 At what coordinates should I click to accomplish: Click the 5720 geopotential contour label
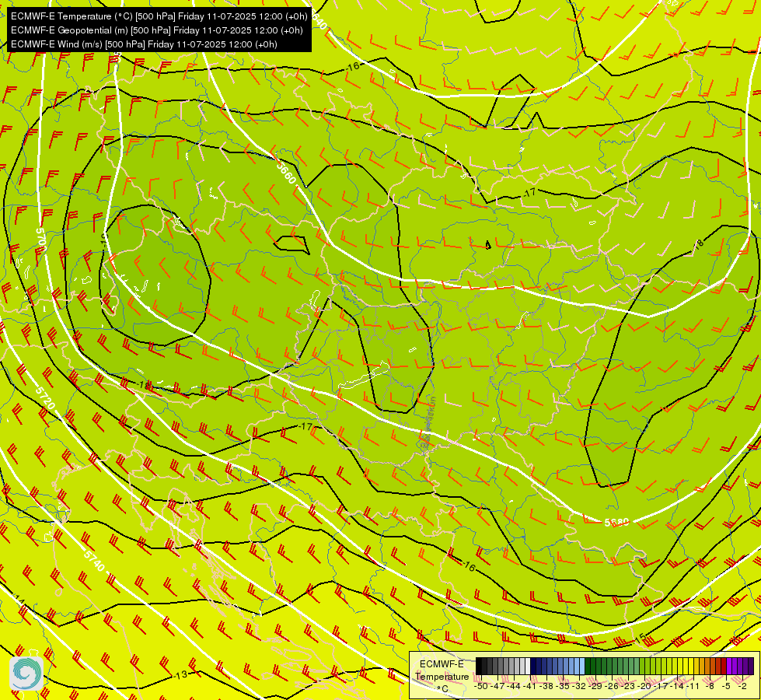click(x=46, y=397)
